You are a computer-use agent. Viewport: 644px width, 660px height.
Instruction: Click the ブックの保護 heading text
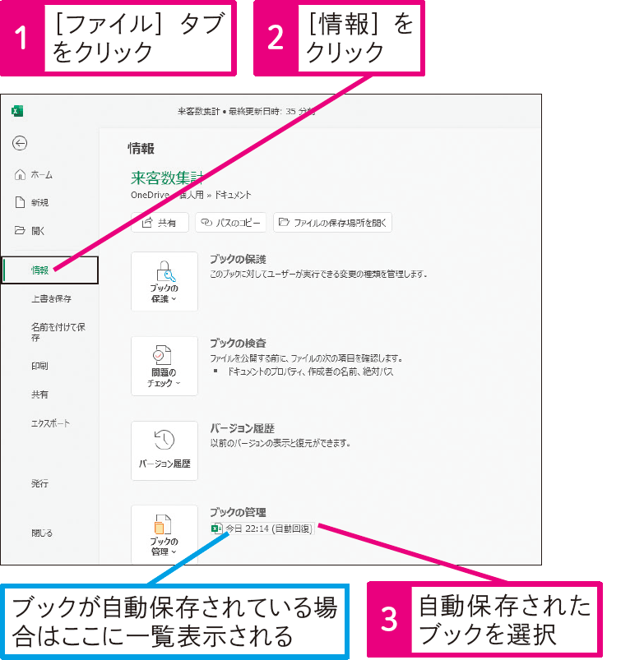pos(238,259)
